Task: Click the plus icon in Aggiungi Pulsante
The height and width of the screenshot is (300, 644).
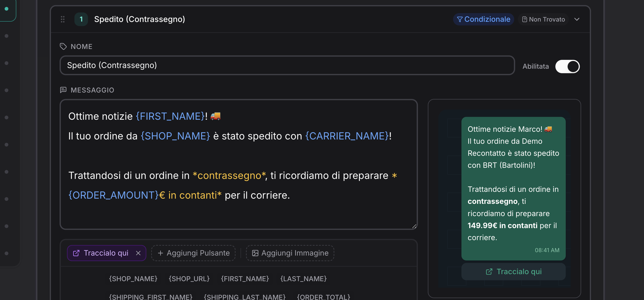Action: point(160,253)
